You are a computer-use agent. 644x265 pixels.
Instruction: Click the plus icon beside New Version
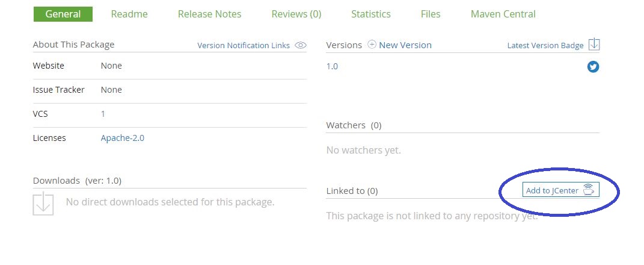(x=372, y=45)
